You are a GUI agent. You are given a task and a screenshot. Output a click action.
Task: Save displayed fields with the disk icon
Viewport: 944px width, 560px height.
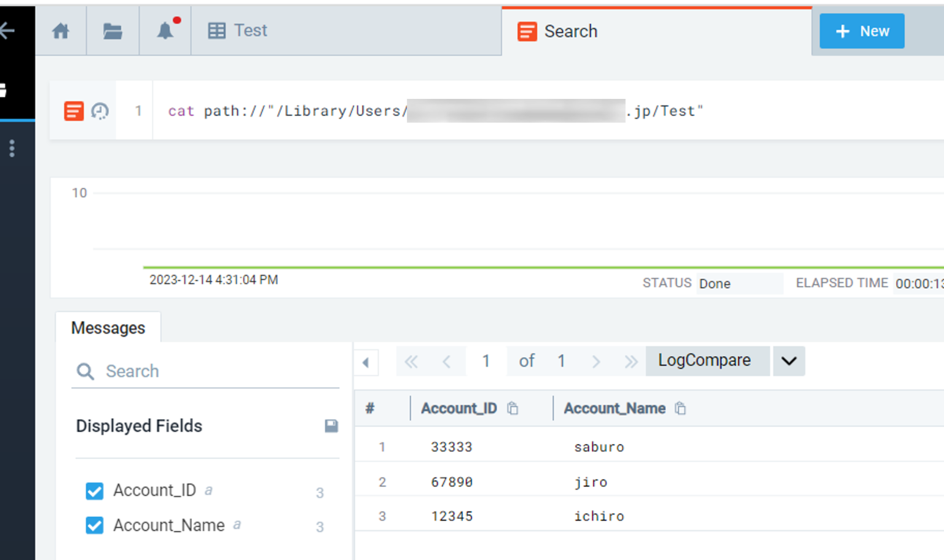click(331, 426)
